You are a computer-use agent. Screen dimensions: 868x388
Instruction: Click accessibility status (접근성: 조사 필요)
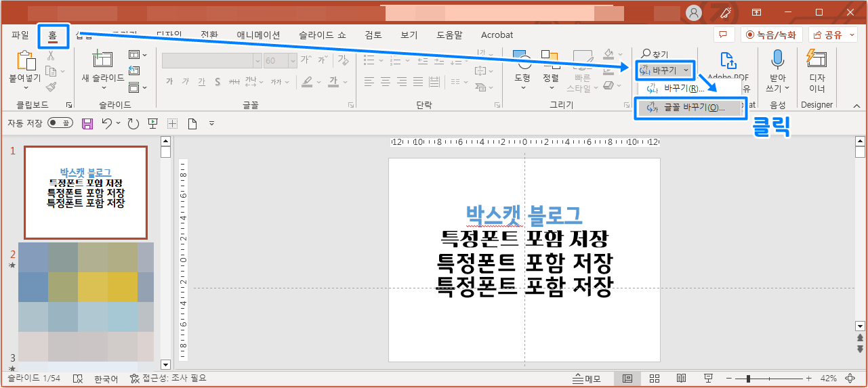click(x=167, y=379)
